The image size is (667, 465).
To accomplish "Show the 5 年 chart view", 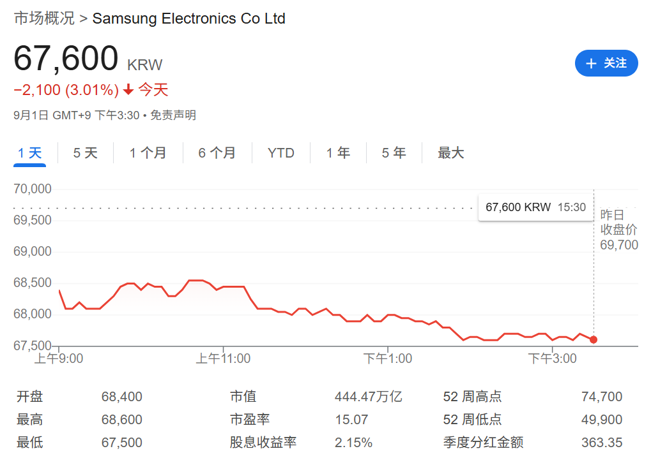I will (394, 153).
